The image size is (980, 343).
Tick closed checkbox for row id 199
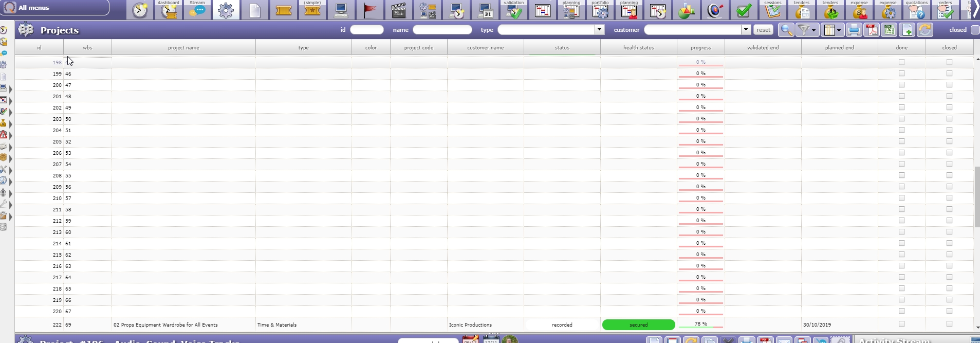click(x=949, y=74)
